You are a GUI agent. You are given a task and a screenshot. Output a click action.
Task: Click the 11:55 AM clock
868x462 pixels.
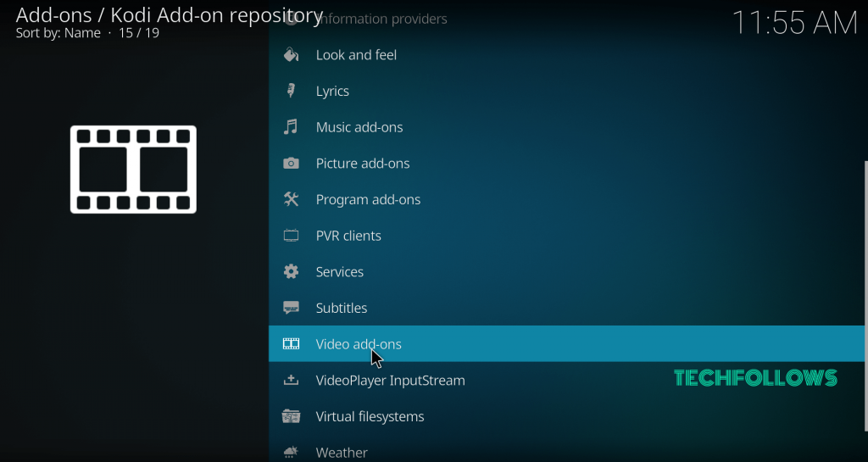(x=795, y=23)
